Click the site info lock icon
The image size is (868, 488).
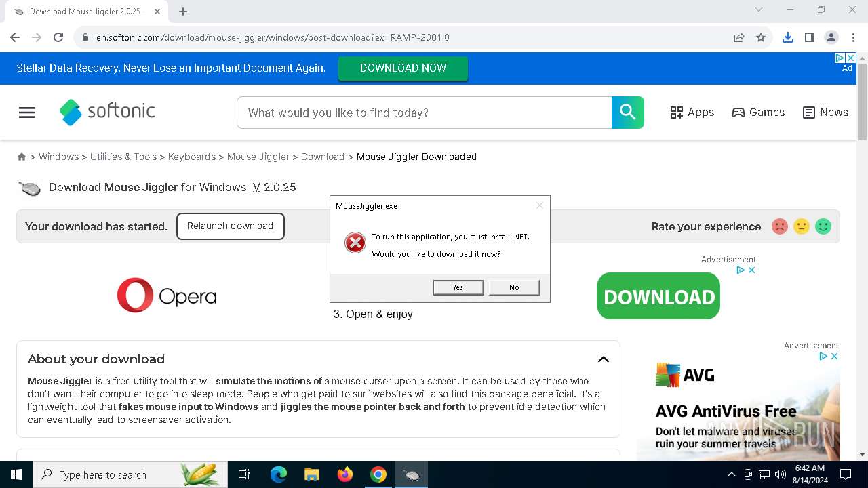point(85,37)
